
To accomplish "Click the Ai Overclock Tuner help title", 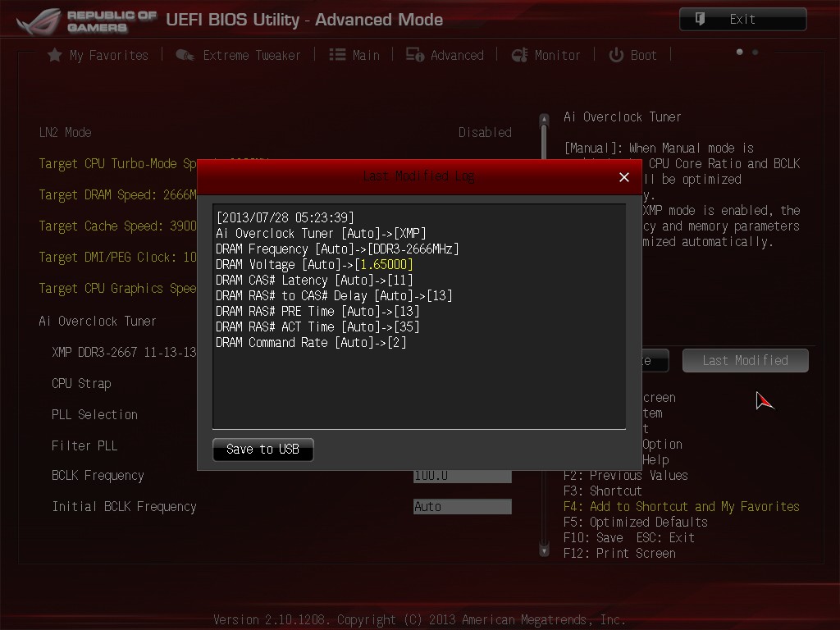I will 623,117.
